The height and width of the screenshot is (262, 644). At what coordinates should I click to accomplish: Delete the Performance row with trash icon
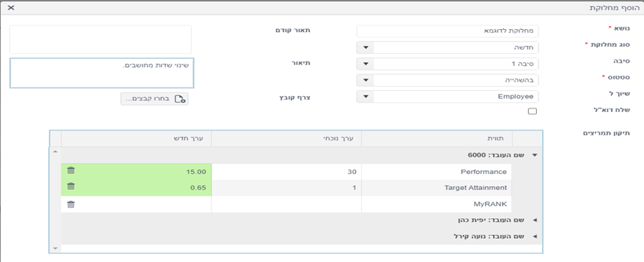[x=71, y=170]
